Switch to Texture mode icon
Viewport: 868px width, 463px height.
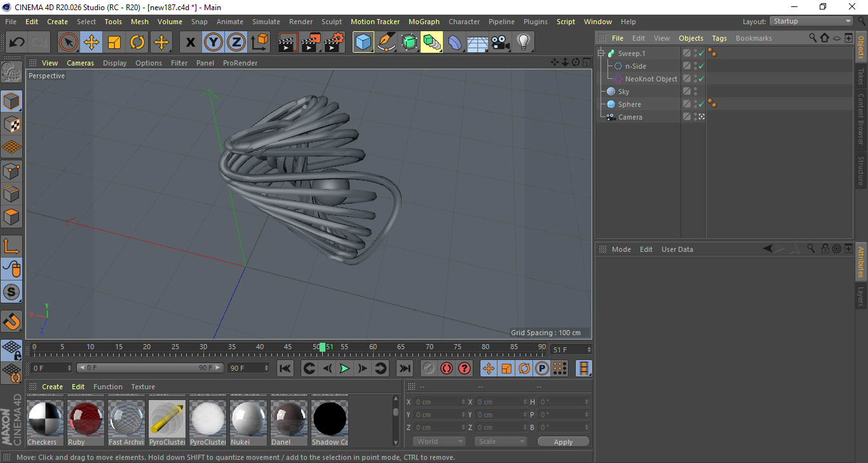pyautogui.click(x=11, y=124)
